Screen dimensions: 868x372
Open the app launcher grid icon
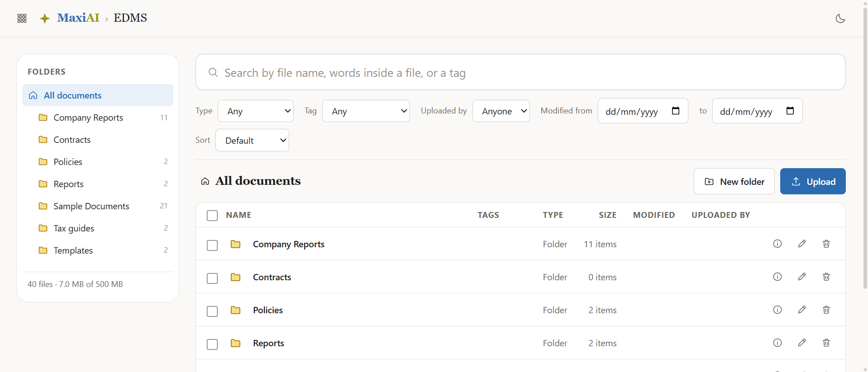22,18
